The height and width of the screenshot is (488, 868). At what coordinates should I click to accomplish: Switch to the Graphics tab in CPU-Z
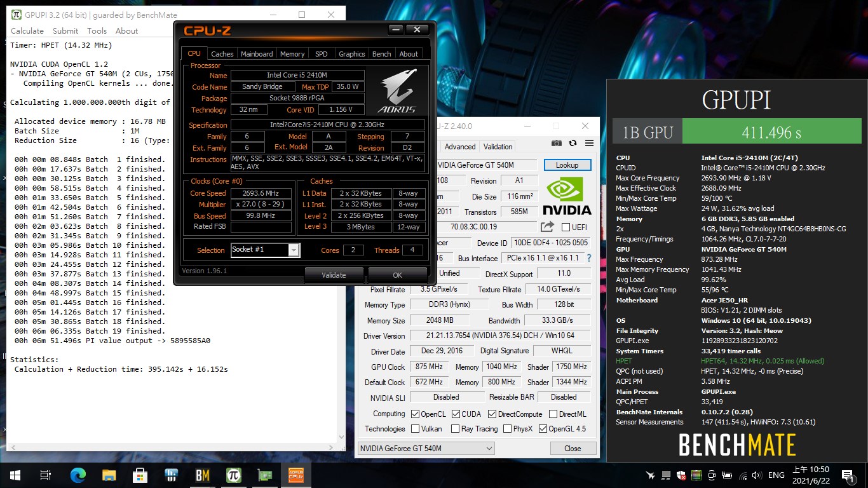point(351,54)
